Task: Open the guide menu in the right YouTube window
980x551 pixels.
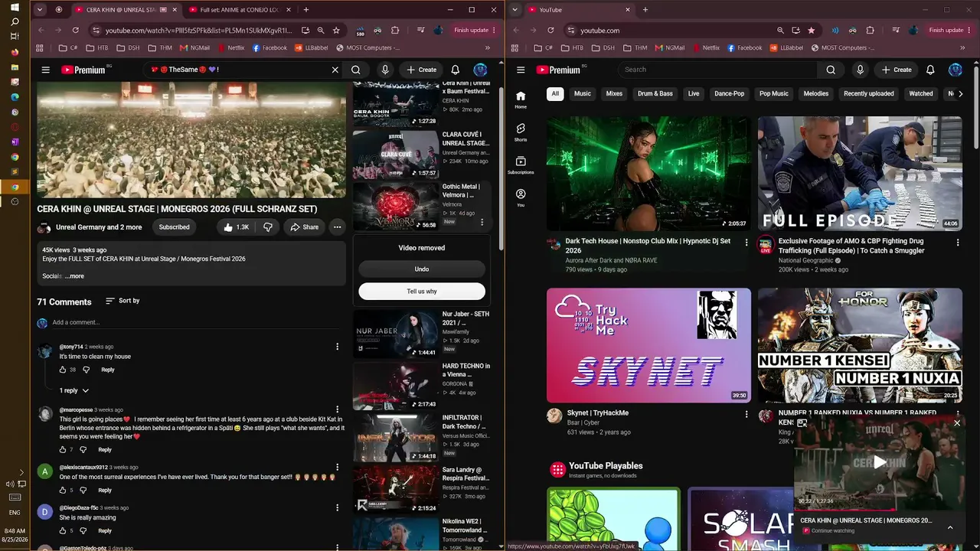Action: click(x=521, y=70)
